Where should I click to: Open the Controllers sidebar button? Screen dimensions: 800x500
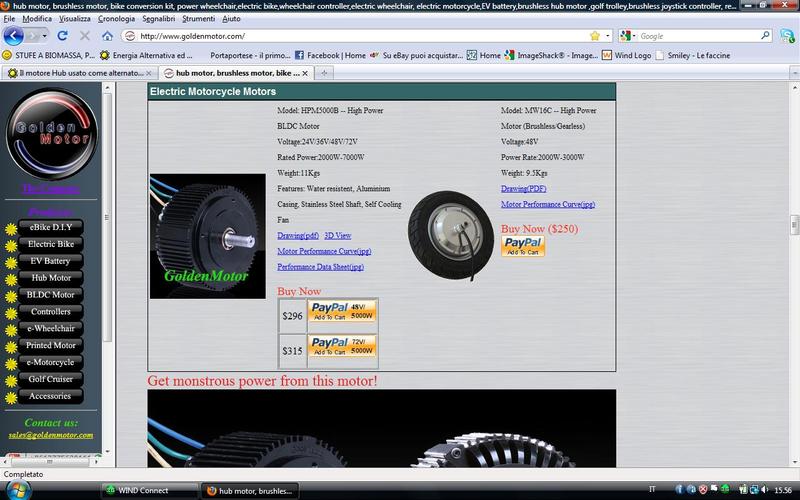(x=51, y=311)
